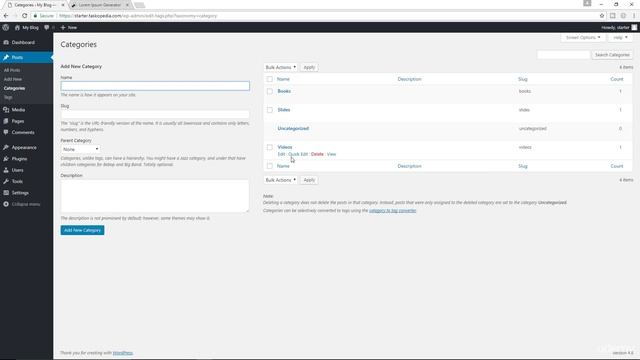Click the Plugins sidebar icon

click(x=6, y=159)
